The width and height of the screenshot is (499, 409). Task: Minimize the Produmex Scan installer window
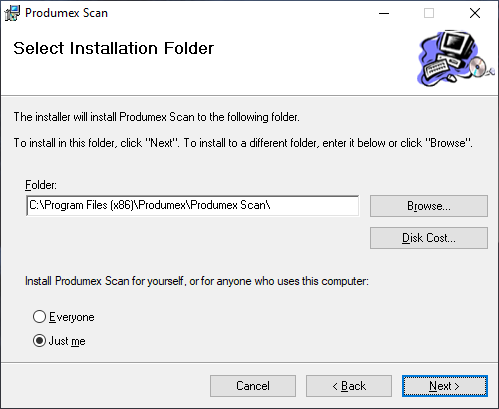click(x=384, y=13)
